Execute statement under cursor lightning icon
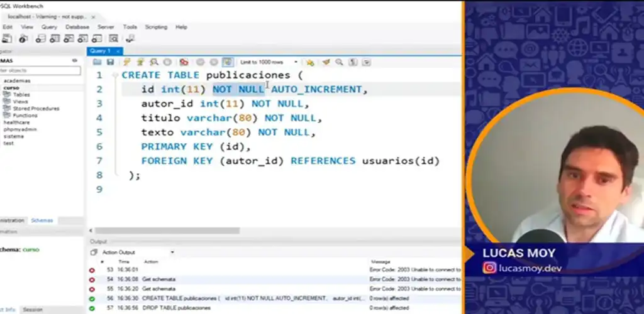The width and height of the screenshot is (644, 314). coord(140,62)
